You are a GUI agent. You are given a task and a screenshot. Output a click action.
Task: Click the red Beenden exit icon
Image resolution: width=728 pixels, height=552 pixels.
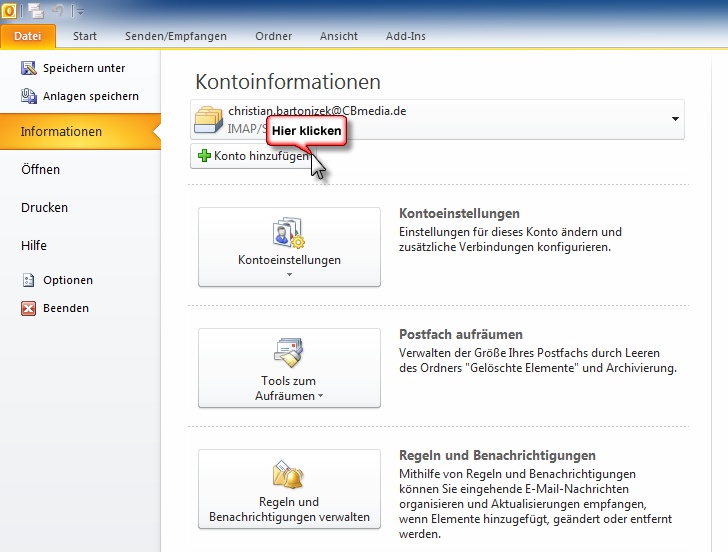tap(28, 308)
